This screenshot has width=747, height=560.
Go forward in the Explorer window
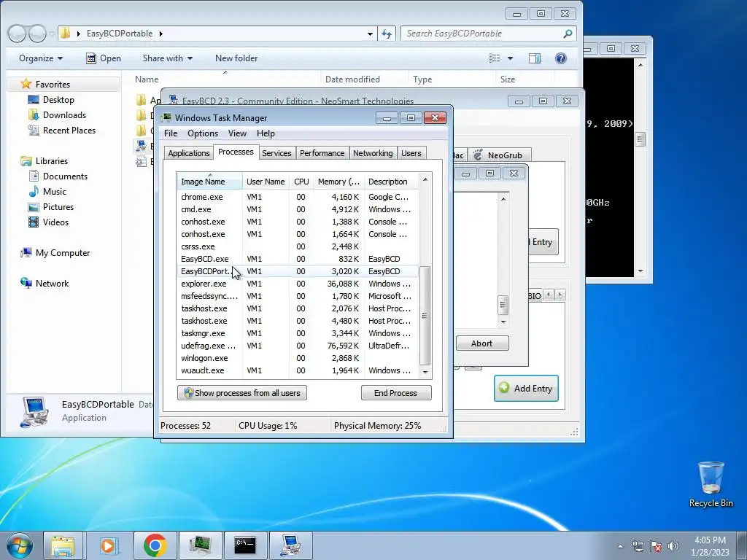tap(36, 34)
